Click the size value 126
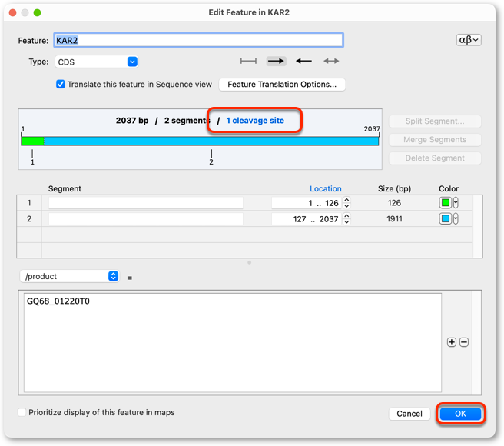The image size is (504, 446). pos(394,203)
